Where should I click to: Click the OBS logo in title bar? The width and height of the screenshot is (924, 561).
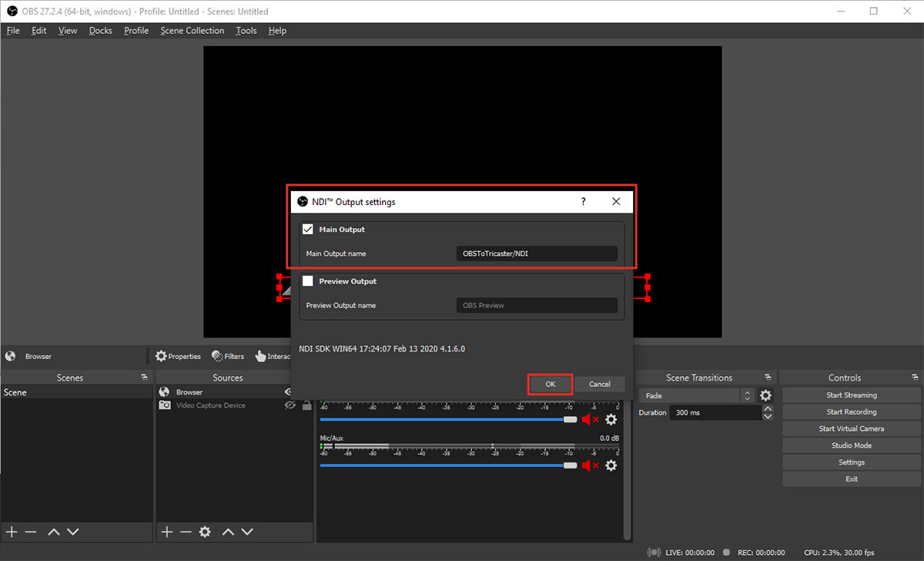(x=12, y=11)
